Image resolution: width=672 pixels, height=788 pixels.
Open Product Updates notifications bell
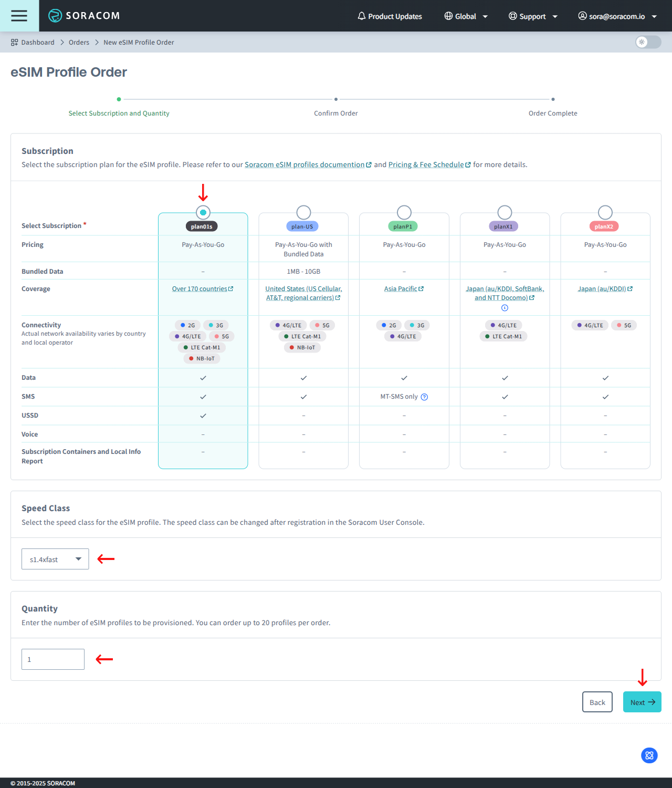click(x=390, y=16)
